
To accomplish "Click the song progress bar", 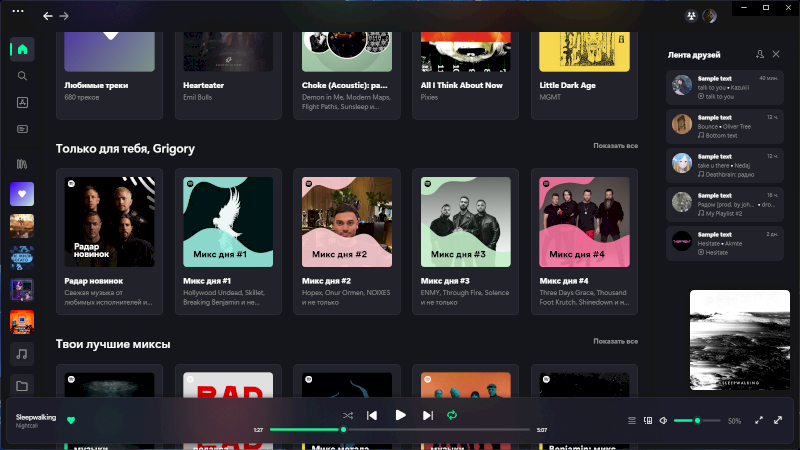I will click(x=400, y=429).
